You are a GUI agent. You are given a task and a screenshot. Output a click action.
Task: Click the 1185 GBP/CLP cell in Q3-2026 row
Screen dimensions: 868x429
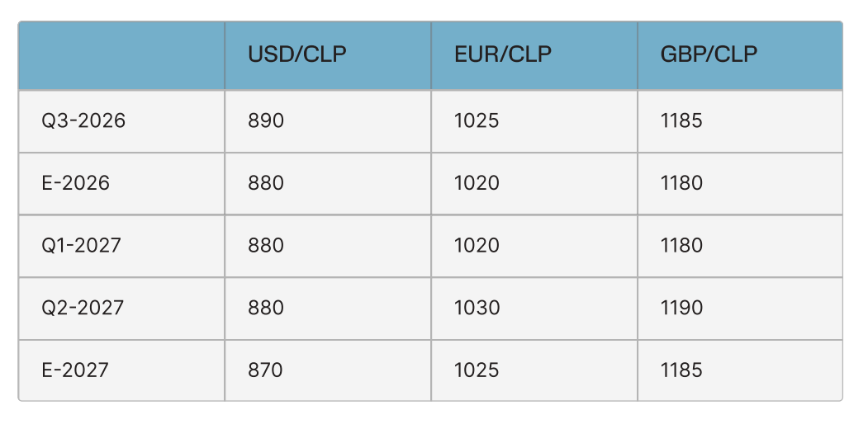pos(740,121)
